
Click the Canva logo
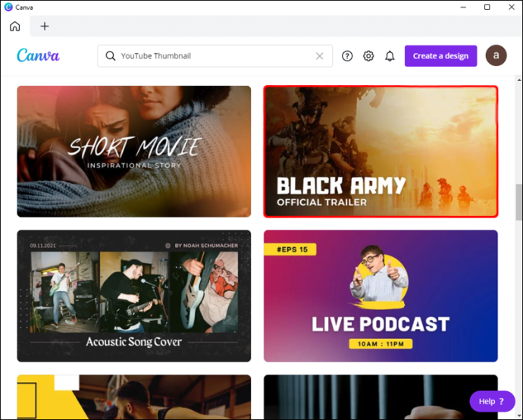coord(38,55)
